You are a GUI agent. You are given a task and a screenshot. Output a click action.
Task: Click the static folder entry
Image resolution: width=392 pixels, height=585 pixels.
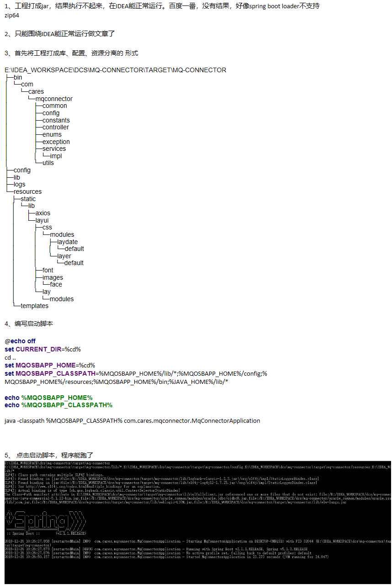point(28,199)
